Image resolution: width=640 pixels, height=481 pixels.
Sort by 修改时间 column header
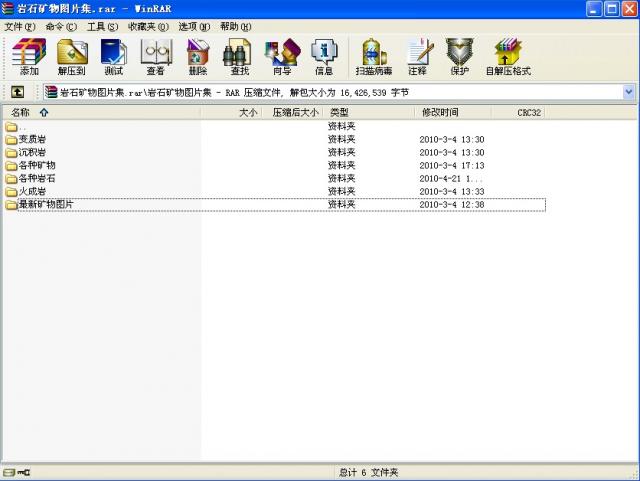click(440, 113)
